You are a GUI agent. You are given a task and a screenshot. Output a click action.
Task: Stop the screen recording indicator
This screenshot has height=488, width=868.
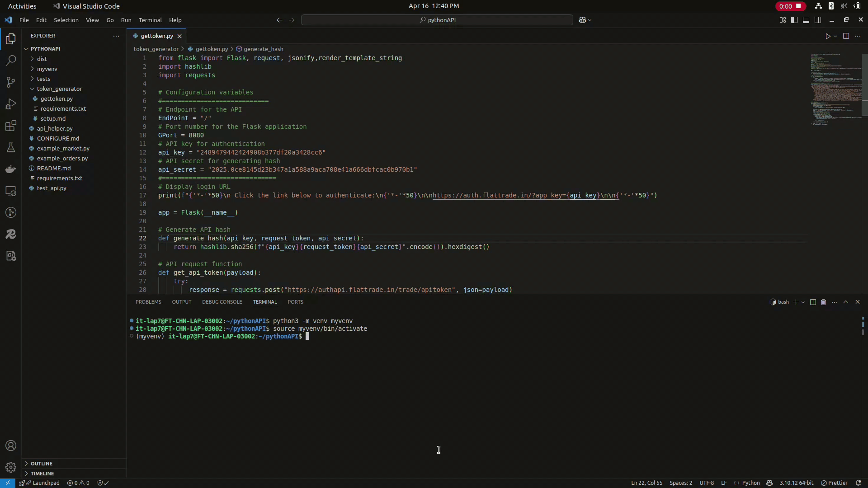[x=791, y=6]
